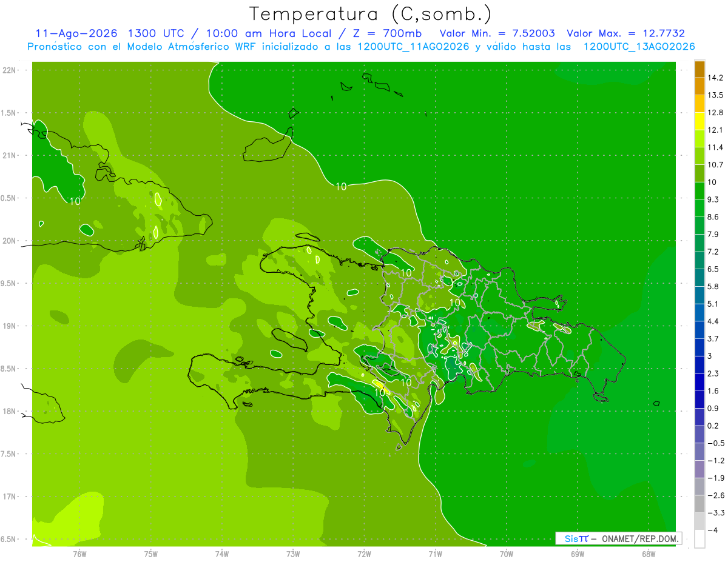This screenshot has width=728, height=562.
Task: Click the '20N' latitude label
Action: click(9, 241)
